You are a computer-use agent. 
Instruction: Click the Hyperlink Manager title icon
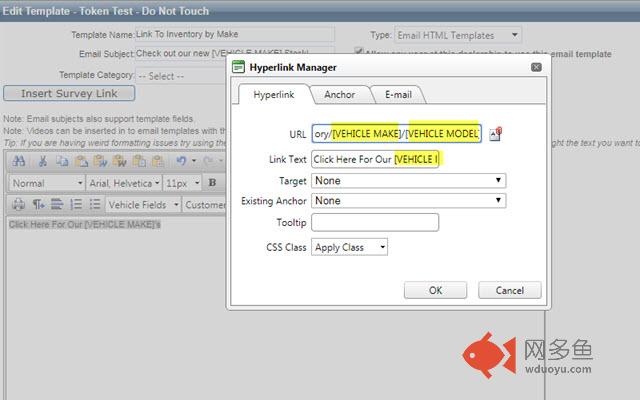(x=238, y=67)
